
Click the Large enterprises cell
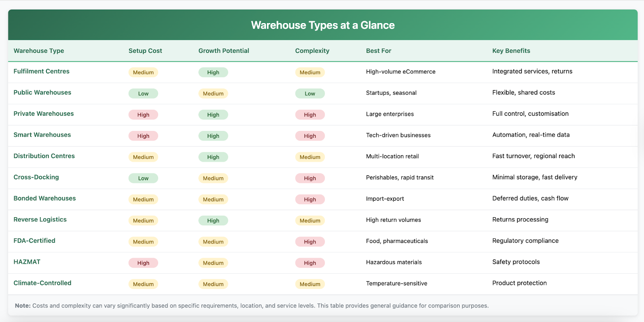point(390,114)
